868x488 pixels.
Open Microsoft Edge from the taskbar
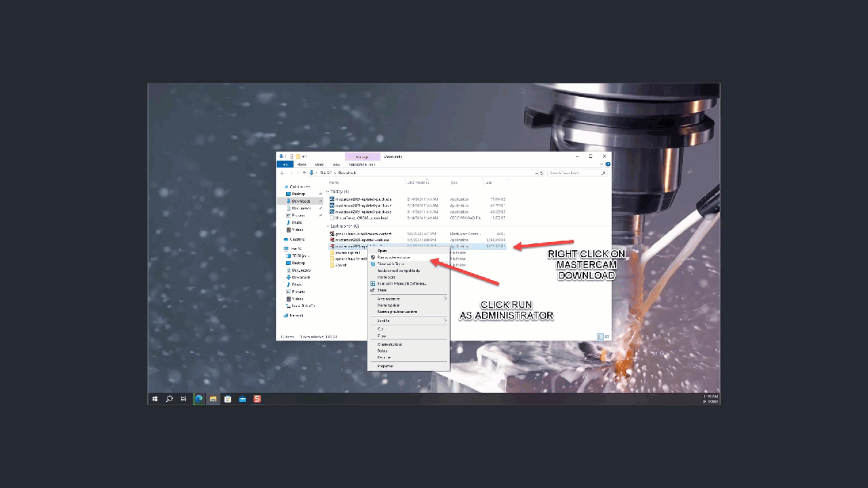(199, 399)
